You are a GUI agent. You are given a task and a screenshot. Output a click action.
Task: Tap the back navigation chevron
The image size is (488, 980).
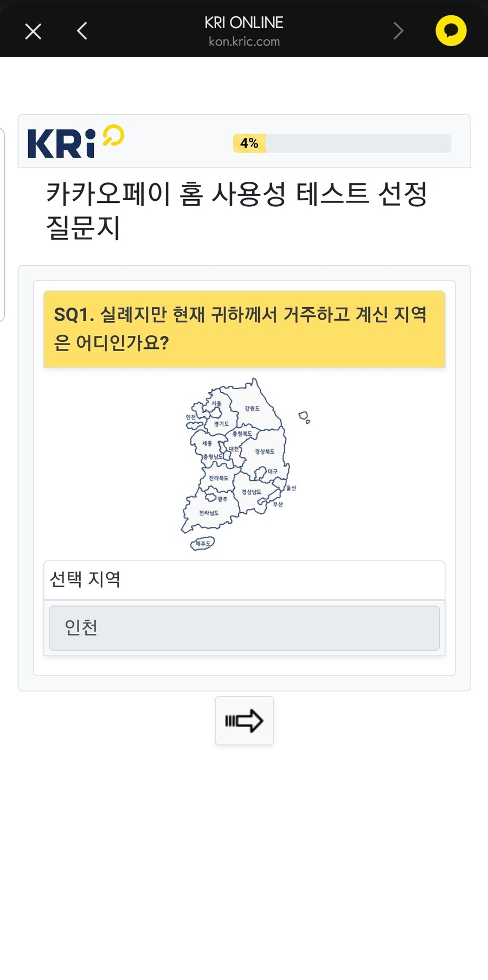point(81,31)
